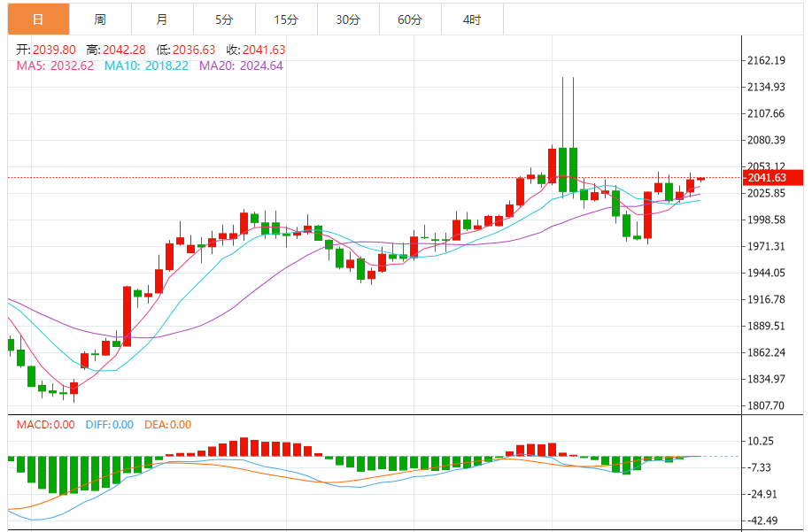Select the 日 daily timeframe tab
This screenshot has height=532, width=812.
[x=38, y=19]
